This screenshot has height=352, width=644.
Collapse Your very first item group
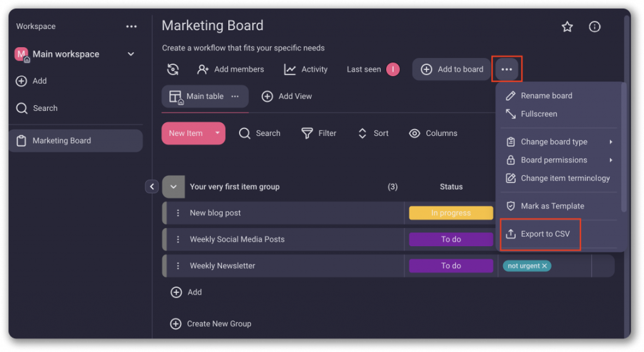[x=174, y=186]
